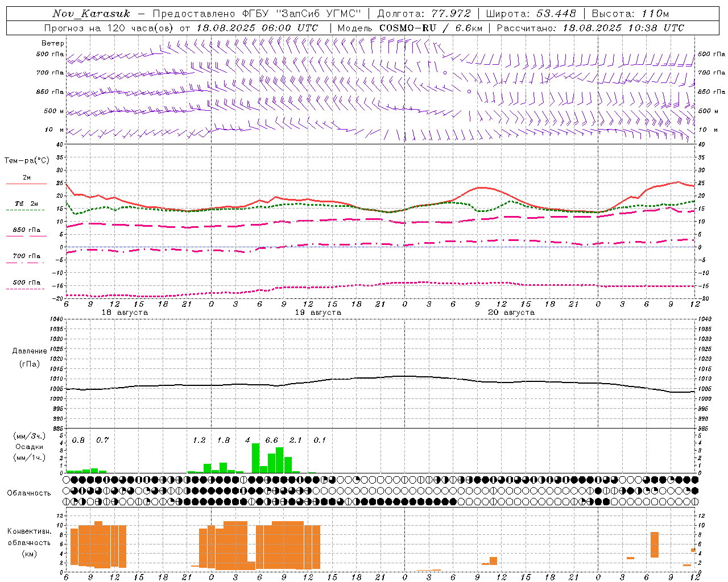This screenshot has height=582, width=728.
Task: Click the '6.6' precipitation total
Action: [x=272, y=440]
